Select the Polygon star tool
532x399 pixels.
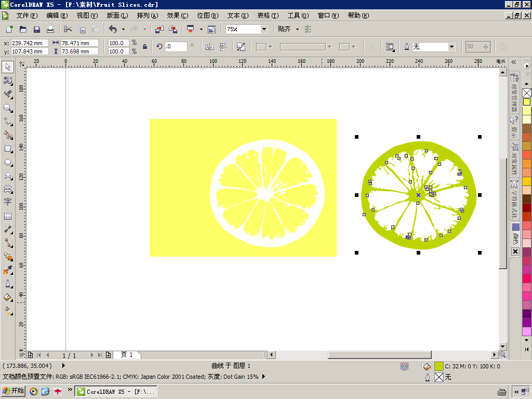point(7,176)
